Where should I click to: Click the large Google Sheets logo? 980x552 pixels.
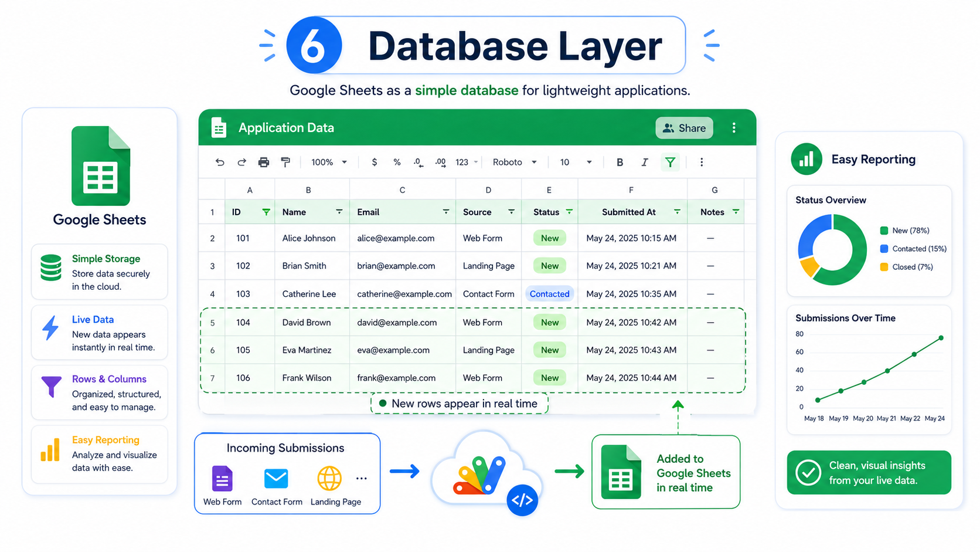100,166
